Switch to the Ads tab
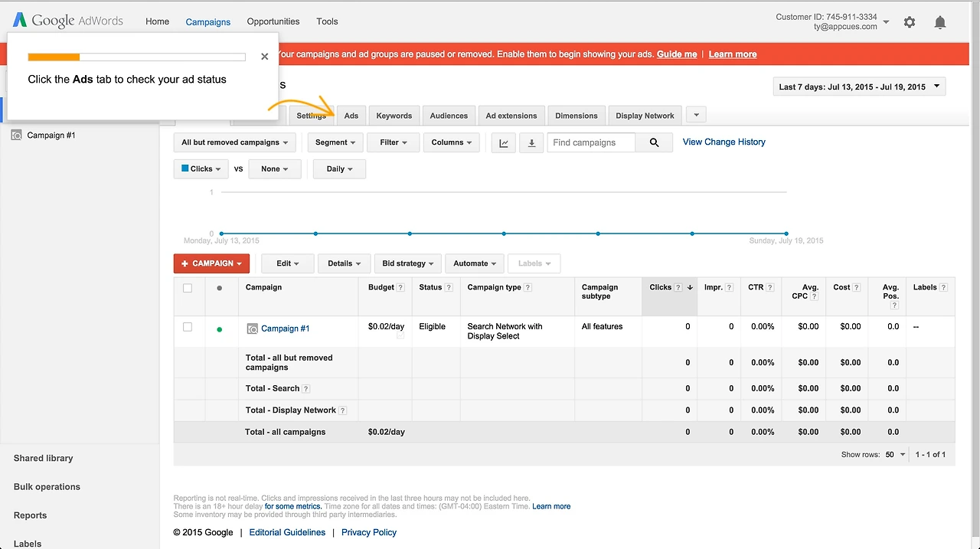Screen dimensions: 980x549 click(x=351, y=116)
